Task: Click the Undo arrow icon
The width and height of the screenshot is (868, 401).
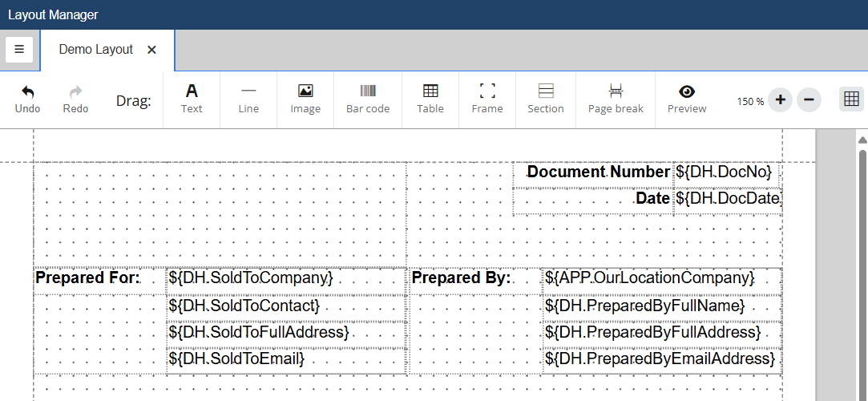Action: click(27, 91)
